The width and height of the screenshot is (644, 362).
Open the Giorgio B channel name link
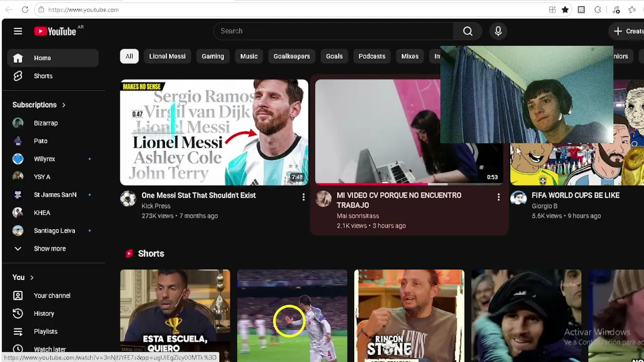(544, 206)
